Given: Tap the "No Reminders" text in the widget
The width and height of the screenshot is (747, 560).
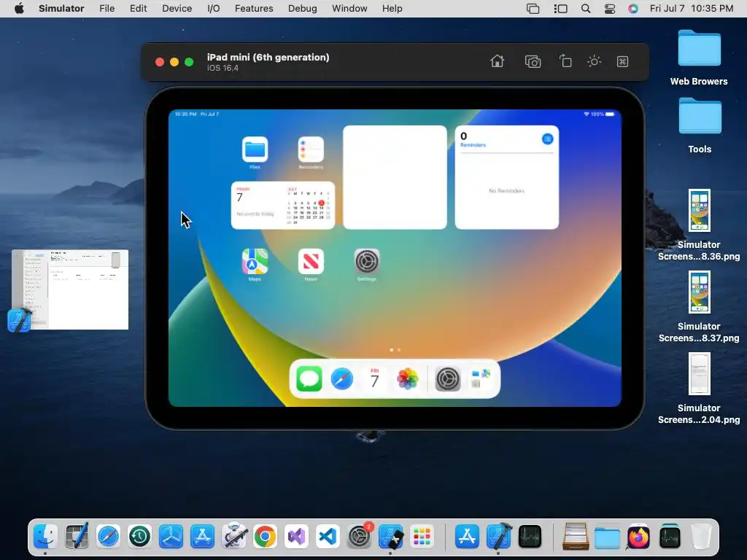Looking at the screenshot, I should tap(506, 191).
